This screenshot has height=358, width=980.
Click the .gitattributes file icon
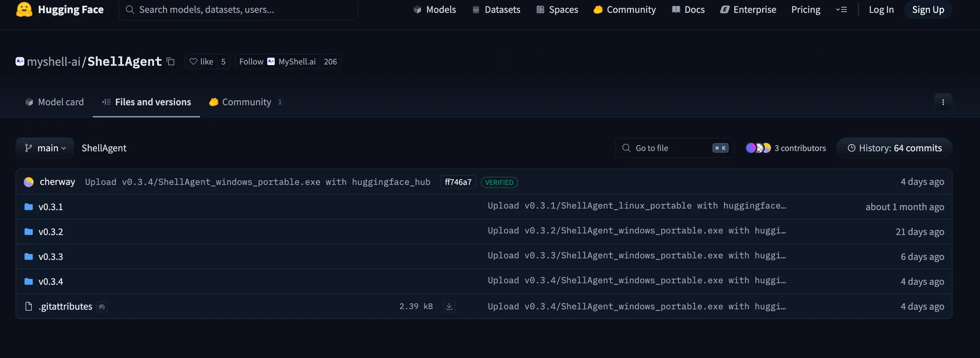(29, 306)
